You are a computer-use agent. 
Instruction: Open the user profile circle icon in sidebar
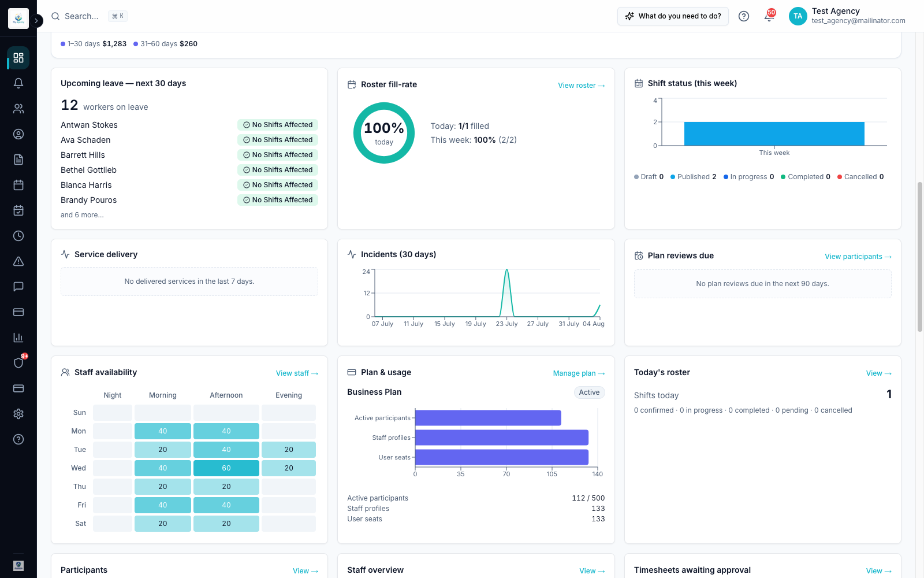(x=18, y=134)
